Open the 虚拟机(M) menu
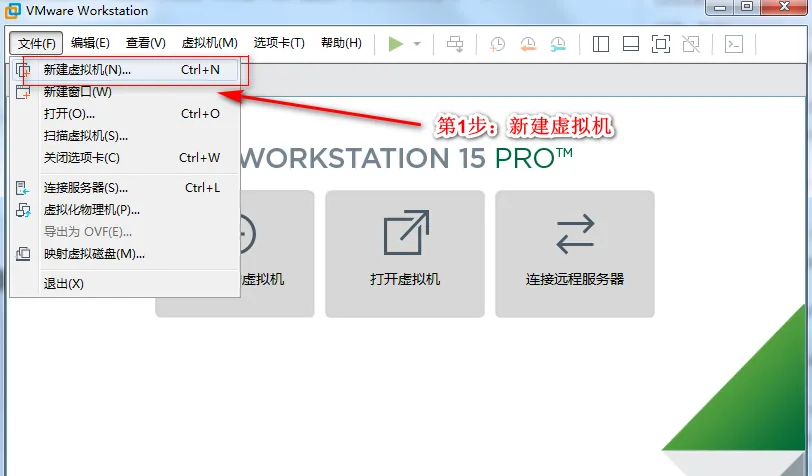 209,43
